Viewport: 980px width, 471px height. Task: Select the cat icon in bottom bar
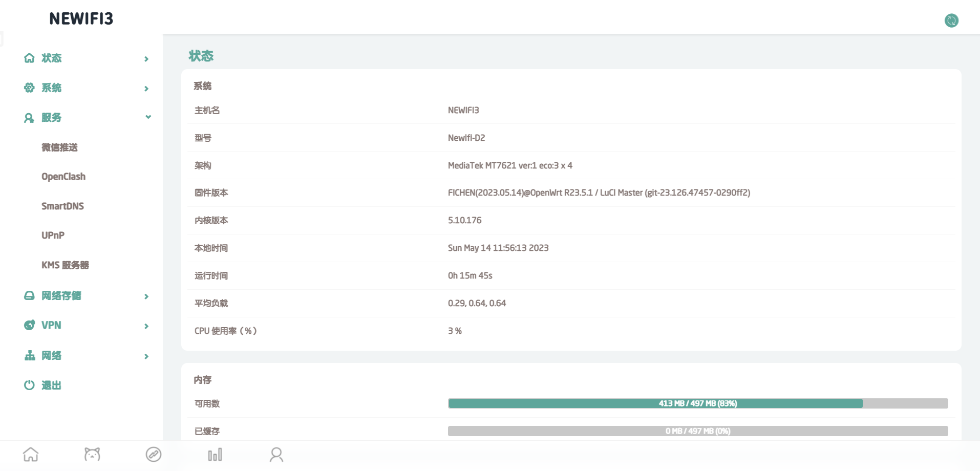pos(92,454)
